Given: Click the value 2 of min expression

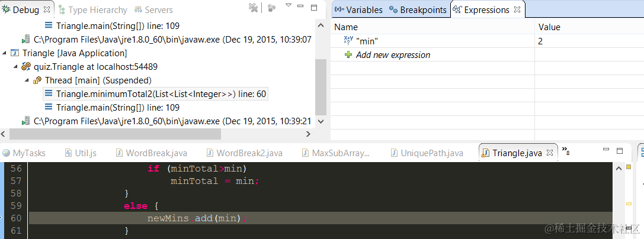Looking at the screenshot, I should point(540,41).
